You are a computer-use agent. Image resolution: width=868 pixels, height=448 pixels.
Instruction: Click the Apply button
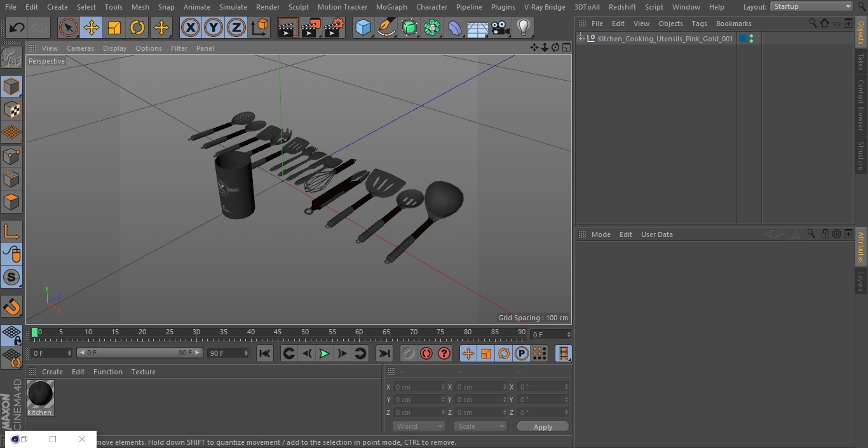click(543, 427)
